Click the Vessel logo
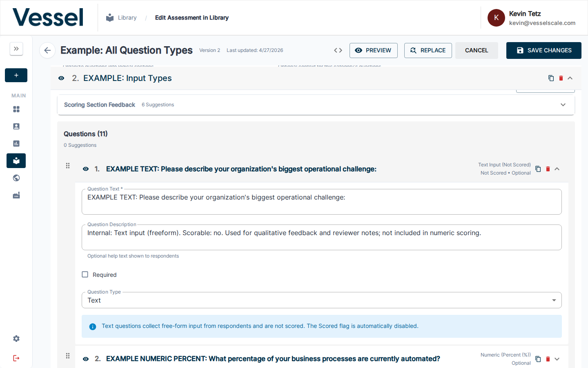The height and width of the screenshot is (368, 588). [x=48, y=18]
